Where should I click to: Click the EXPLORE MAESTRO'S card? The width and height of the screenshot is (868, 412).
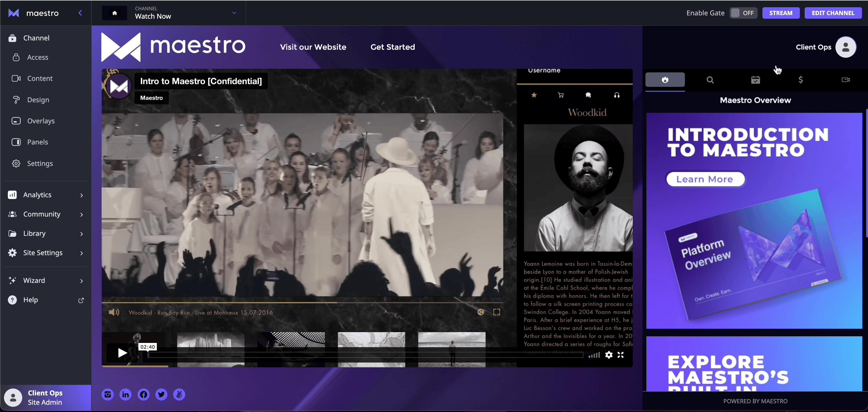tap(754, 364)
